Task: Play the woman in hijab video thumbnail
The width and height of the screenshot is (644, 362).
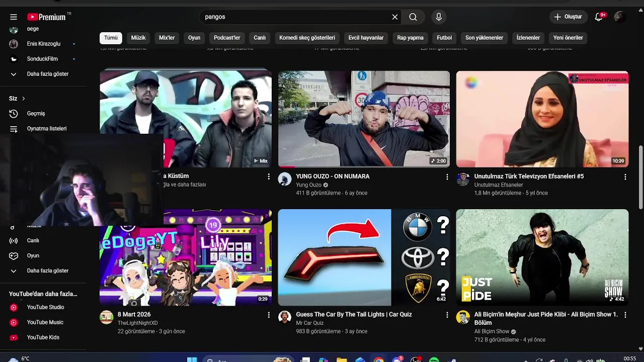Action: click(542, 119)
